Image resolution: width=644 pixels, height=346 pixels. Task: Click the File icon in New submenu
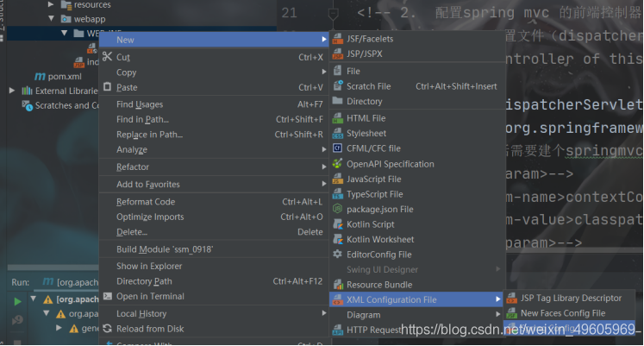[x=338, y=71]
